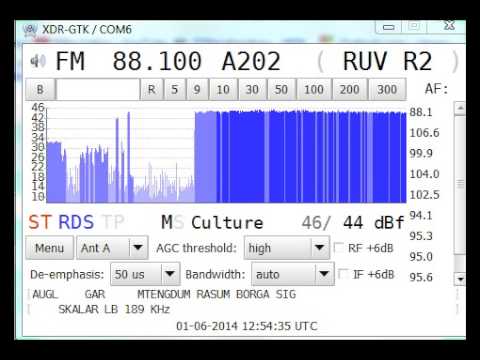Screen dimensions: 480x360
Task: Click the speaker volume icon
Action: (38, 61)
